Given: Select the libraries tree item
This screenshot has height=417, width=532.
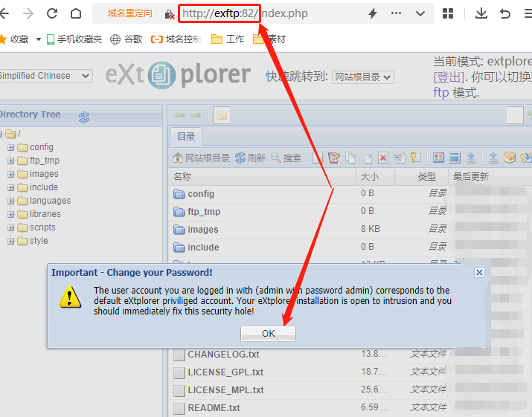Looking at the screenshot, I should pyautogui.click(x=39, y=214).
